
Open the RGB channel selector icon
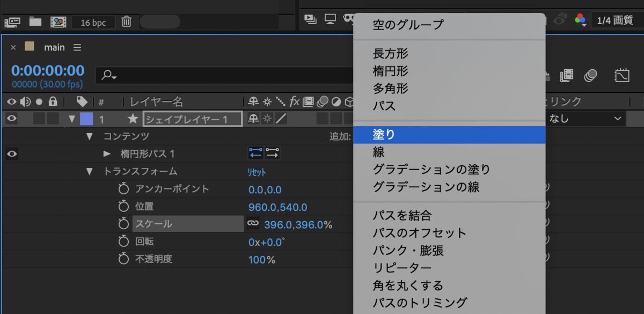(581, 19)
